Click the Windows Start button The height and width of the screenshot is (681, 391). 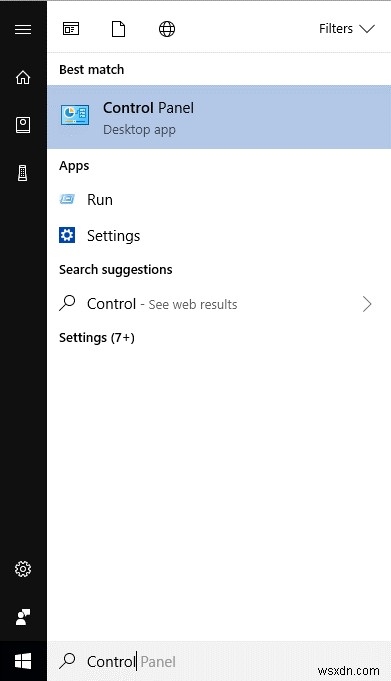click(23, 661)
